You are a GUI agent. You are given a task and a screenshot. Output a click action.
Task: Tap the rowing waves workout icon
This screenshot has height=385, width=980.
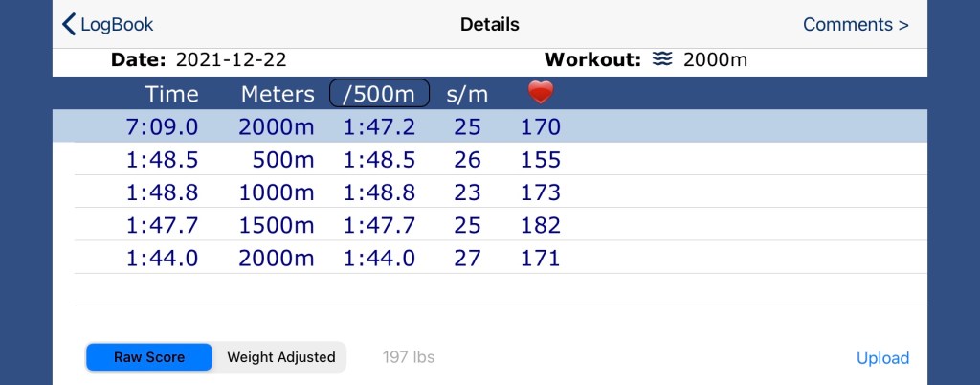[662, 60]
